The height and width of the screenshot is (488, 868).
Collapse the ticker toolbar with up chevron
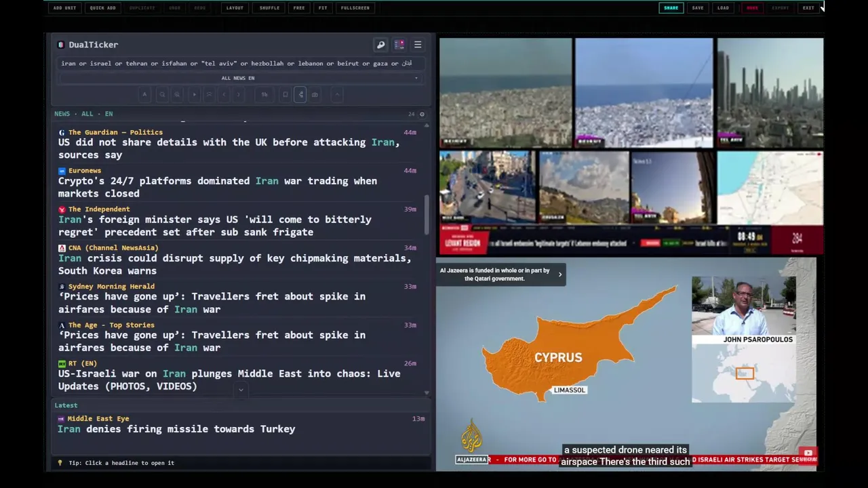point(336,95)
